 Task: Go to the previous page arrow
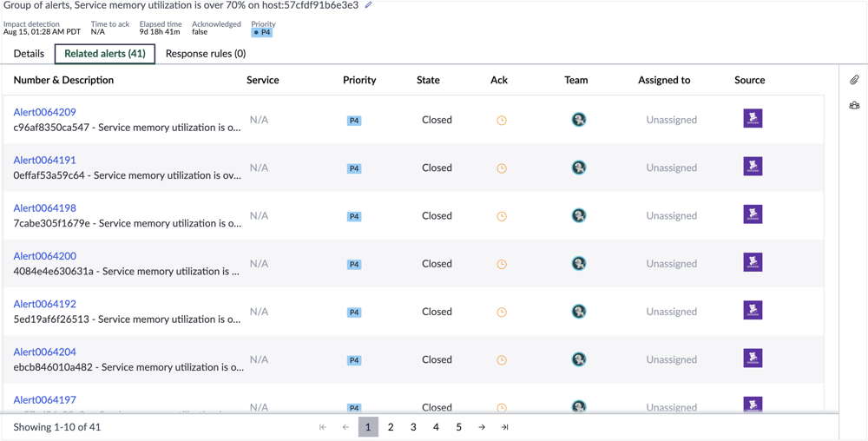(x=345, y=427)
